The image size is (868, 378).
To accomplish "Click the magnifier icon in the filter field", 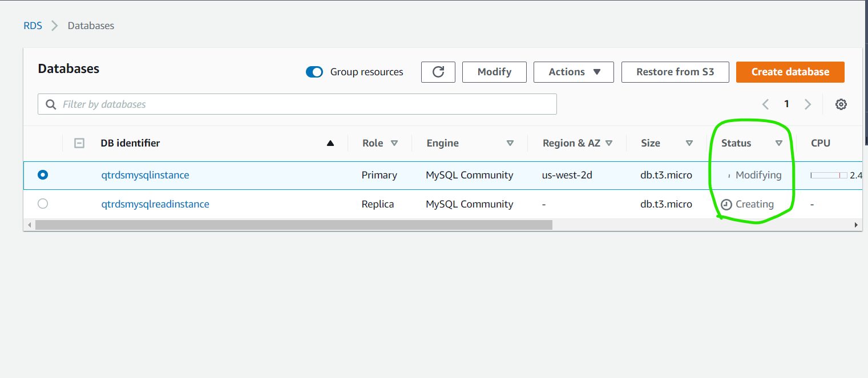I will pos(50,104).
